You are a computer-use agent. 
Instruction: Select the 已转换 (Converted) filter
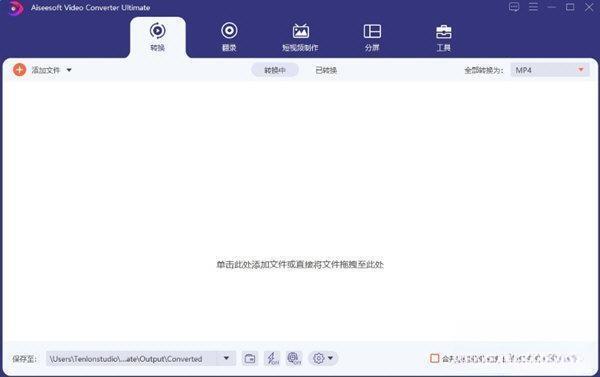326,70
